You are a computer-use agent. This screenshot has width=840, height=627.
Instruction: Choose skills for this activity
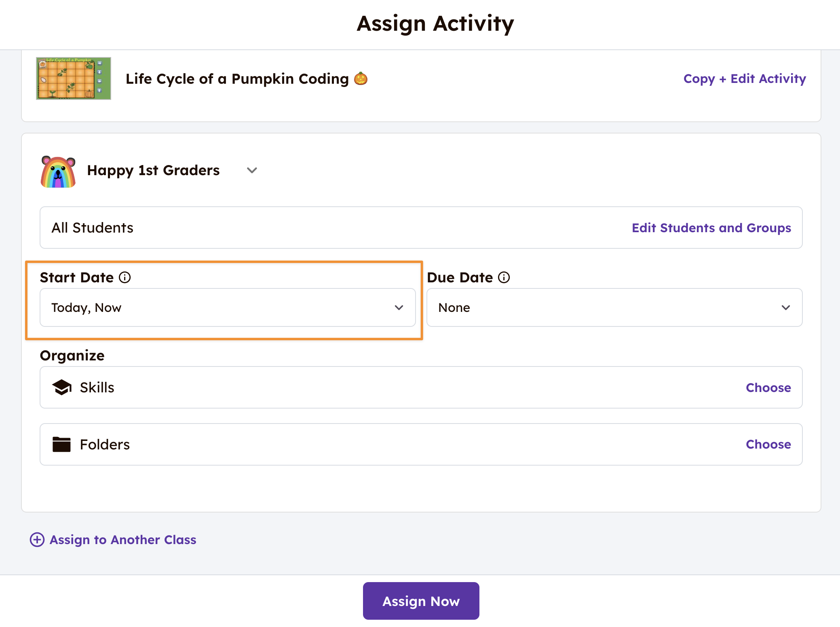coord(768,388)
